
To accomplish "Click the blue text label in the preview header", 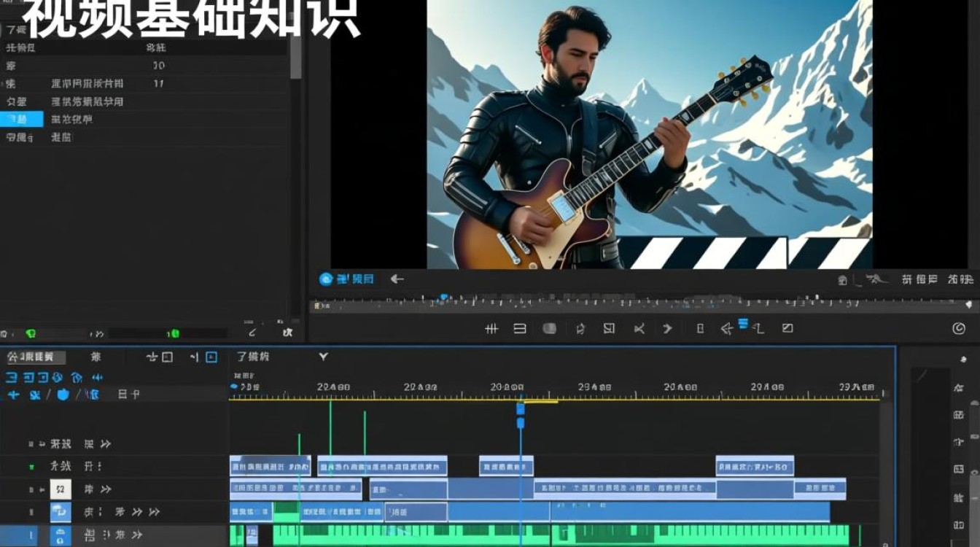I will 354,279.
